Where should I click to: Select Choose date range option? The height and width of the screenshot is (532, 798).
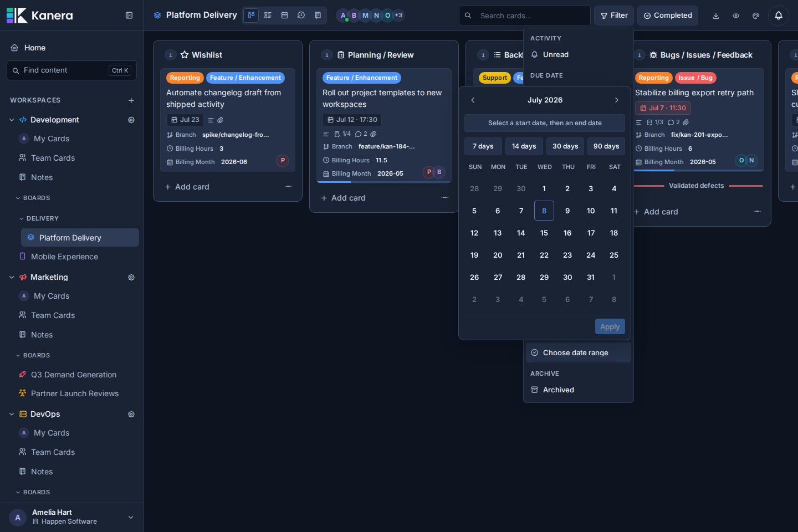(578, 353)
